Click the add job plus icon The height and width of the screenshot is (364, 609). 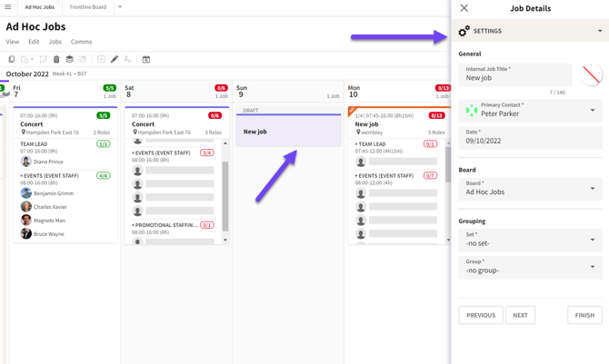pyautogui.click(x=102, y=59)
